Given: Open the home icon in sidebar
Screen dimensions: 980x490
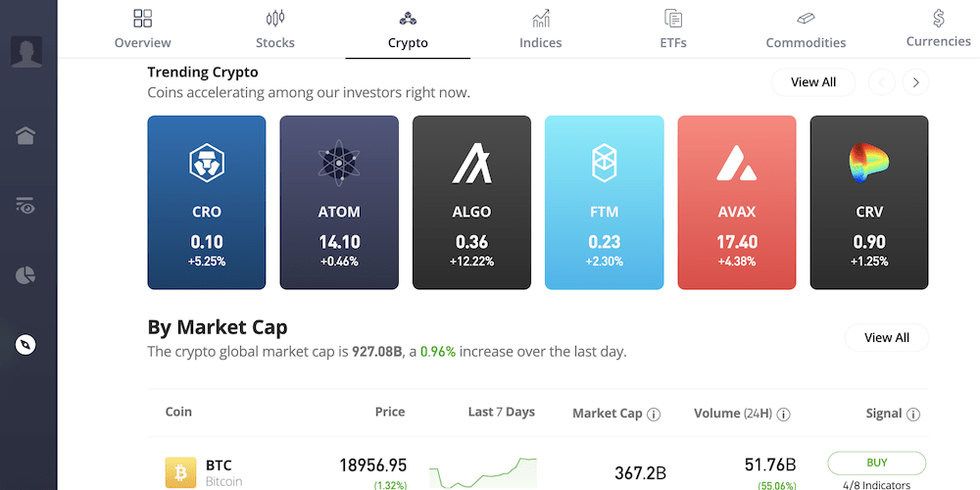Looking at the screenshot, I should coord(26,136).
